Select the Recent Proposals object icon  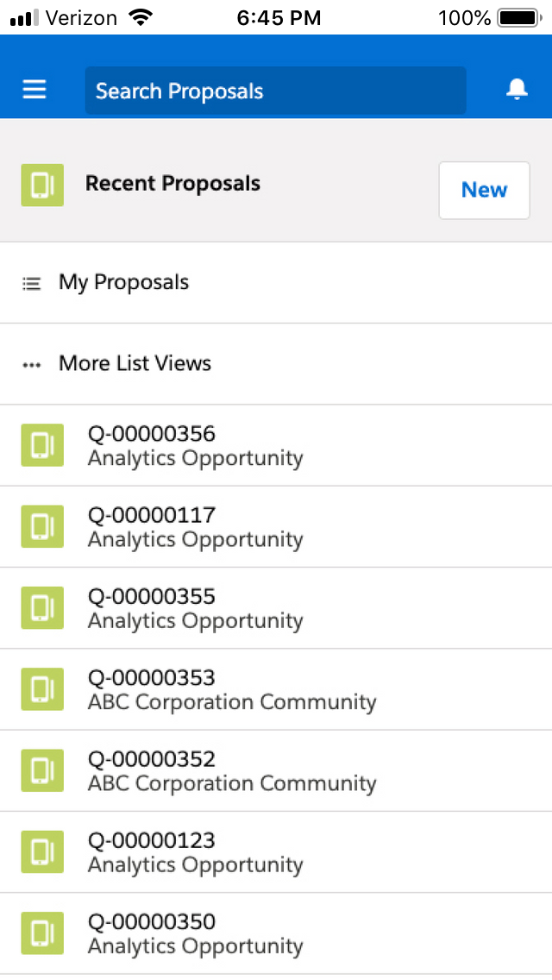tap(42, 185)
